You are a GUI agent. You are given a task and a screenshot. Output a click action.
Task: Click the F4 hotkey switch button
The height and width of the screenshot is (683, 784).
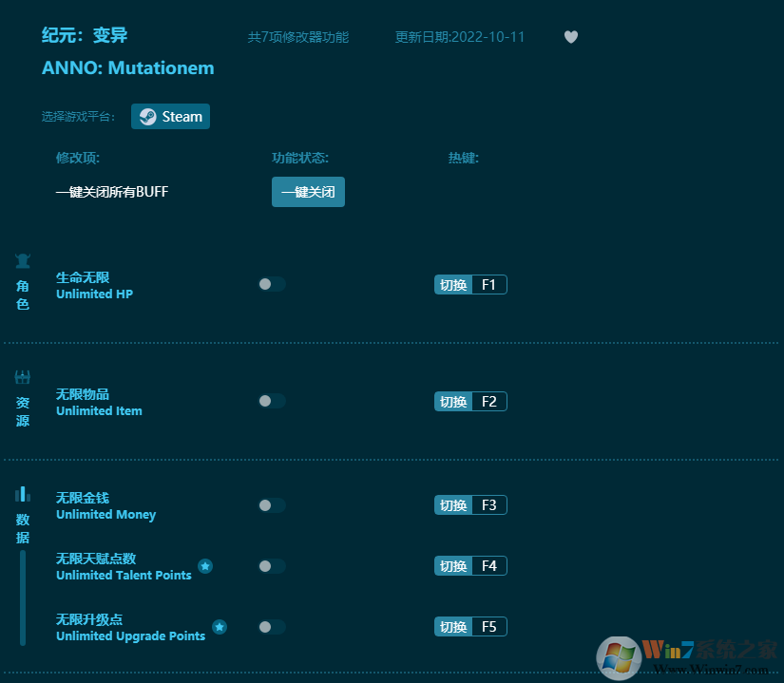click(470, 566)
